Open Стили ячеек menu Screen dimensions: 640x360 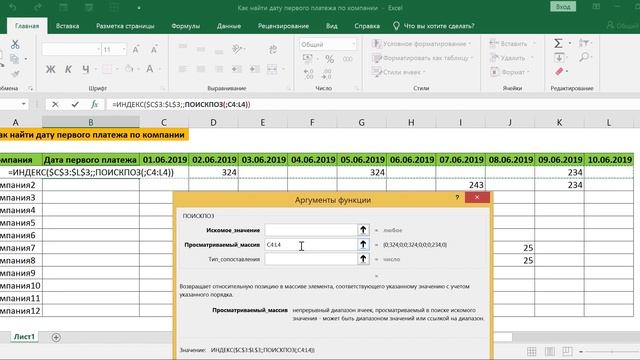click(x=399, y=72)
